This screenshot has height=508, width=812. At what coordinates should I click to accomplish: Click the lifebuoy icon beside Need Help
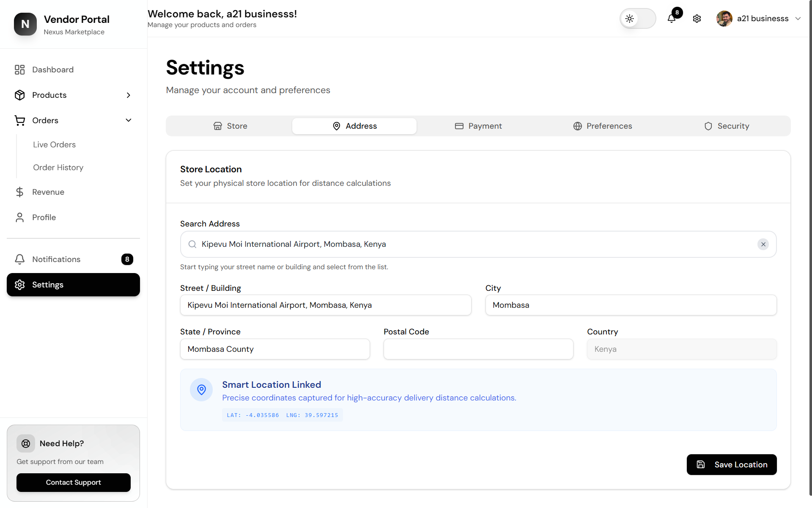[x=26, y=444]
